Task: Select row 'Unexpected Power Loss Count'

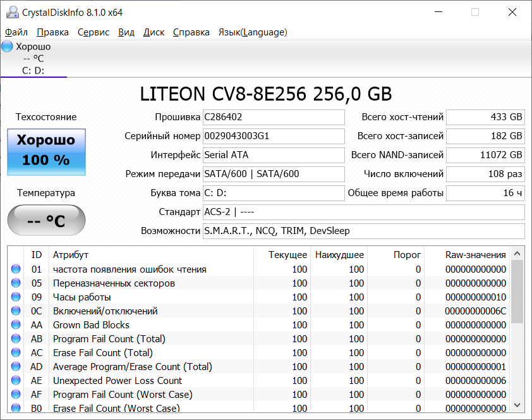Action: [x=259, y=381]
